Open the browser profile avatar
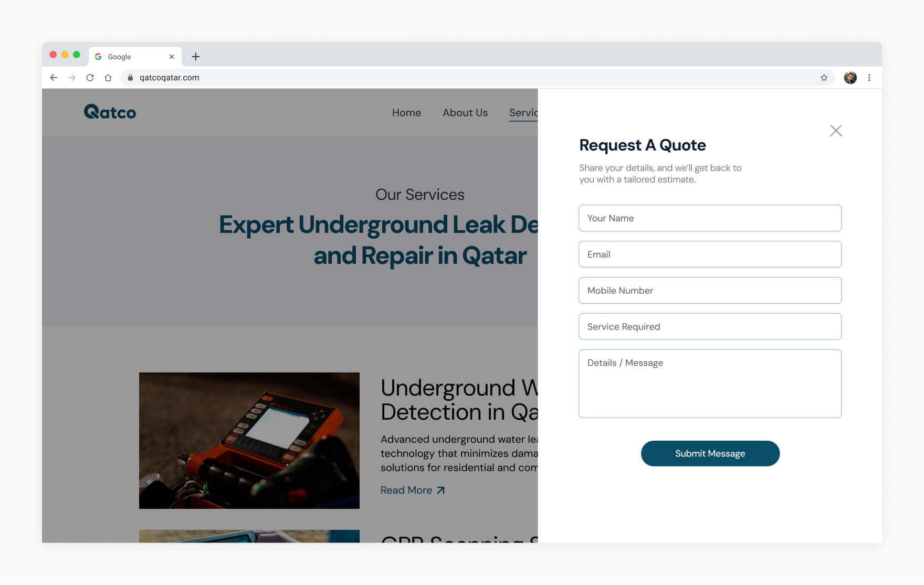Screen dimensions: 924x585 tap(850, 77)
